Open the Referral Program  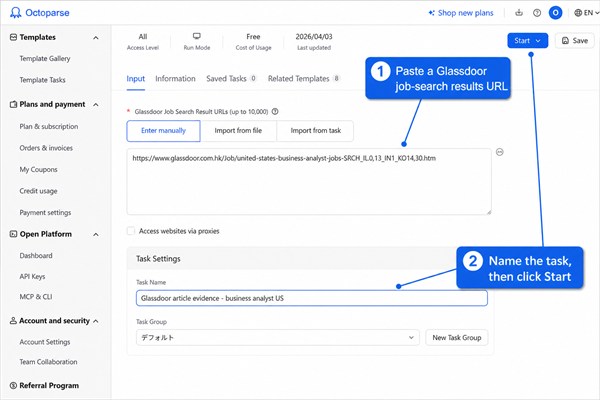pos(49,385)
